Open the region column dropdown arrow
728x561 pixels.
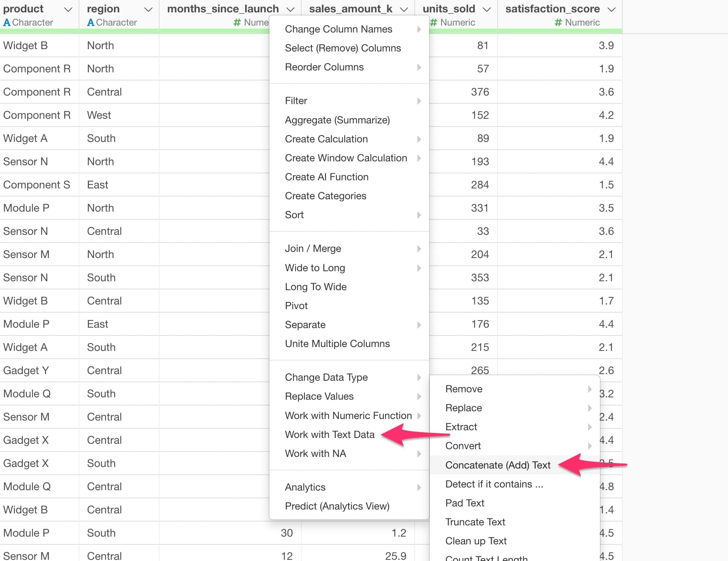pyautogui.click(x=148, y=9)
